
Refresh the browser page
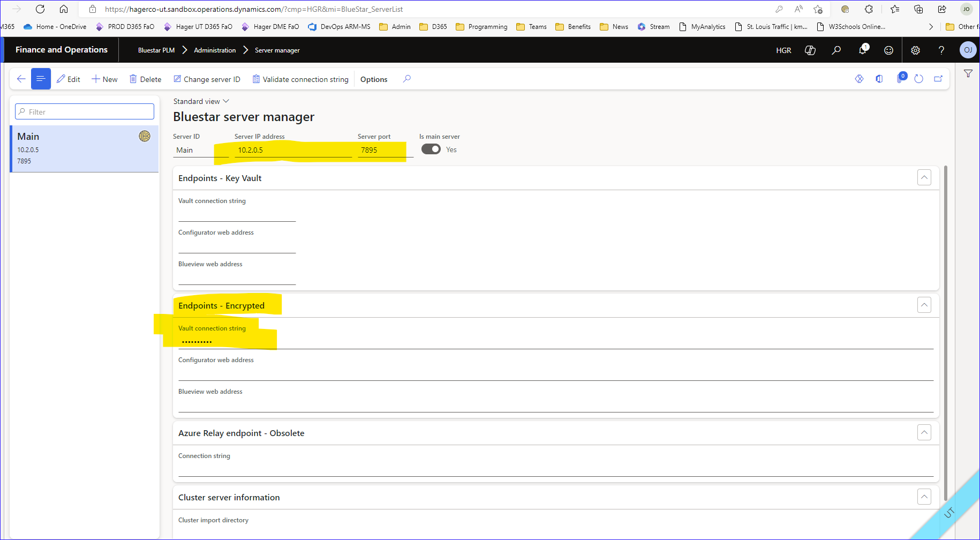click(40, 9)
